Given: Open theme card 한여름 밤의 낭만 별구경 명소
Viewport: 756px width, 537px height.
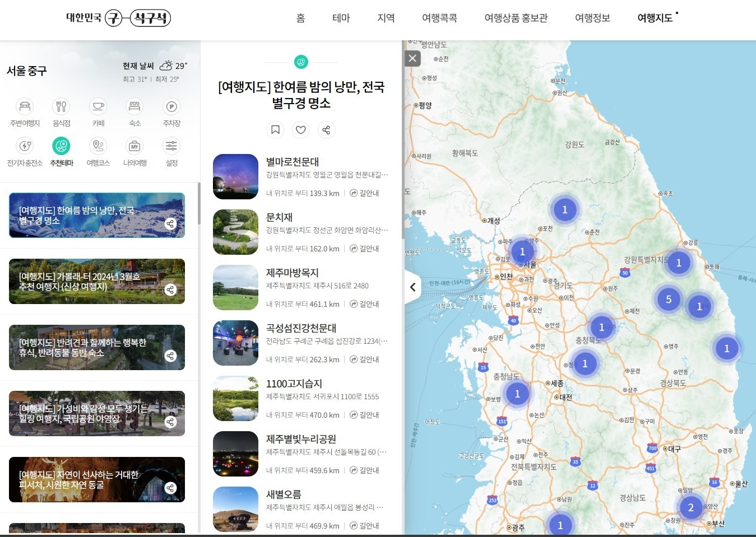Looking at the screenshot, I should click(97, 216).
